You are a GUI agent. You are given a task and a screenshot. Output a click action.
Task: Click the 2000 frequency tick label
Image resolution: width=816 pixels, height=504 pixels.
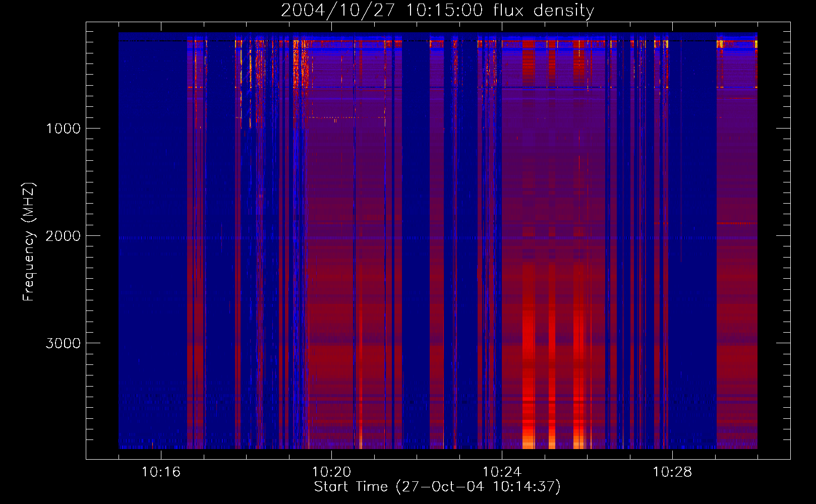63,236
